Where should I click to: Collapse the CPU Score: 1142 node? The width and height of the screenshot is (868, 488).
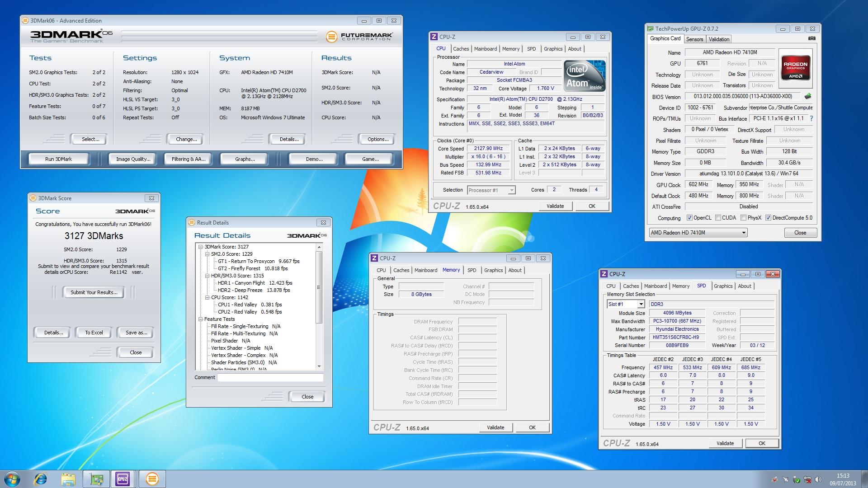tap(208, 297)
